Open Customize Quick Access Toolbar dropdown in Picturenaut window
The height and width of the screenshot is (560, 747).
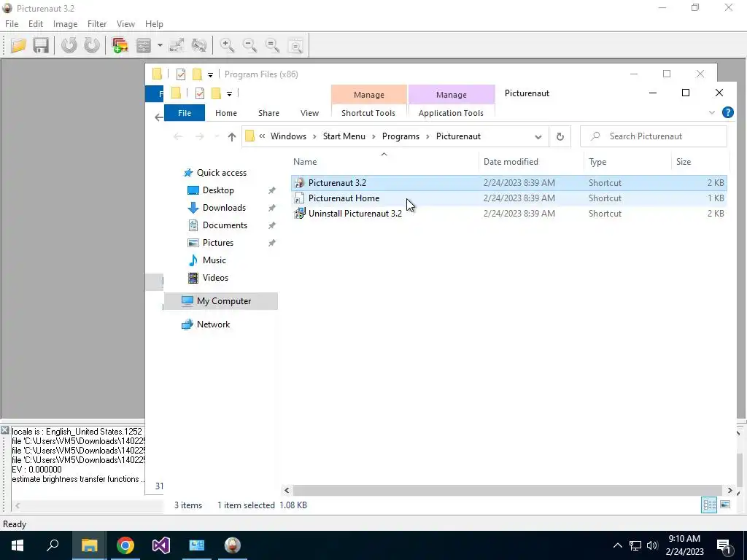(x=229, y=94)
